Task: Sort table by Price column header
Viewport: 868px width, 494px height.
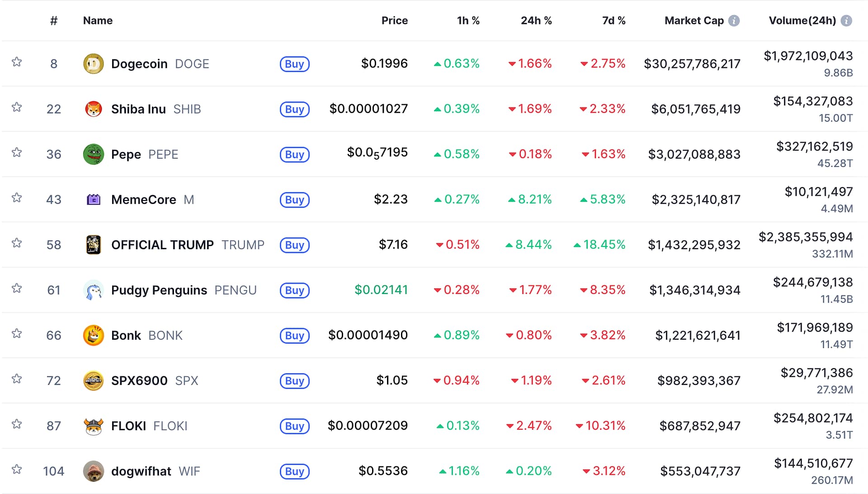Action: click(394, 21)
